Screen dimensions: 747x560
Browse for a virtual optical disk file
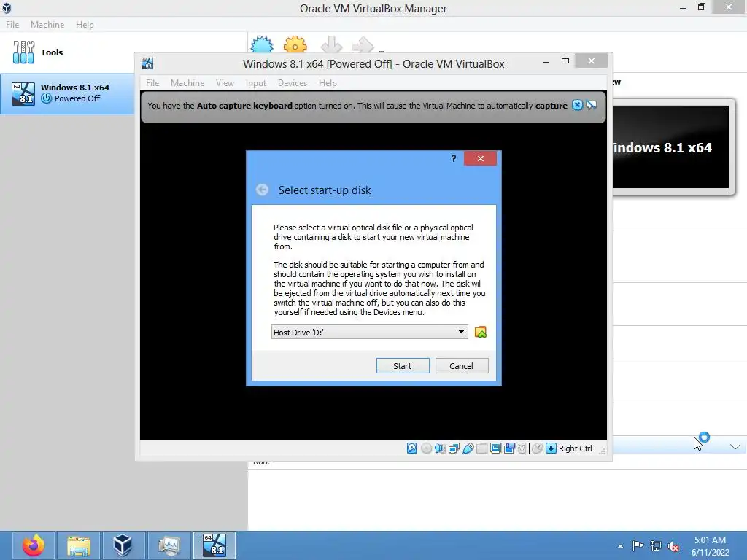[x=481, y=332]
